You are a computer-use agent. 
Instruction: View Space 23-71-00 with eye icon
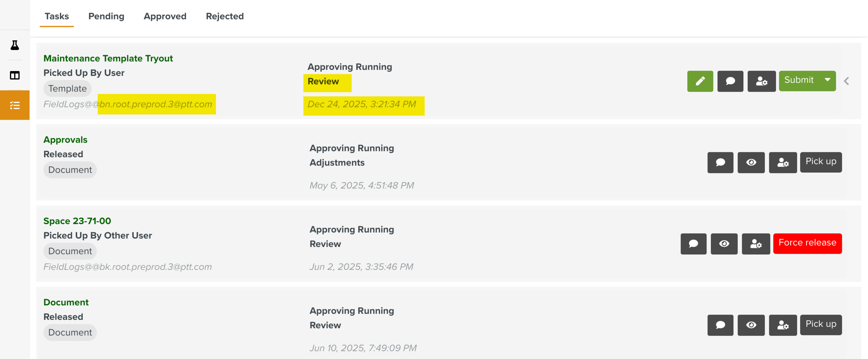724,244
